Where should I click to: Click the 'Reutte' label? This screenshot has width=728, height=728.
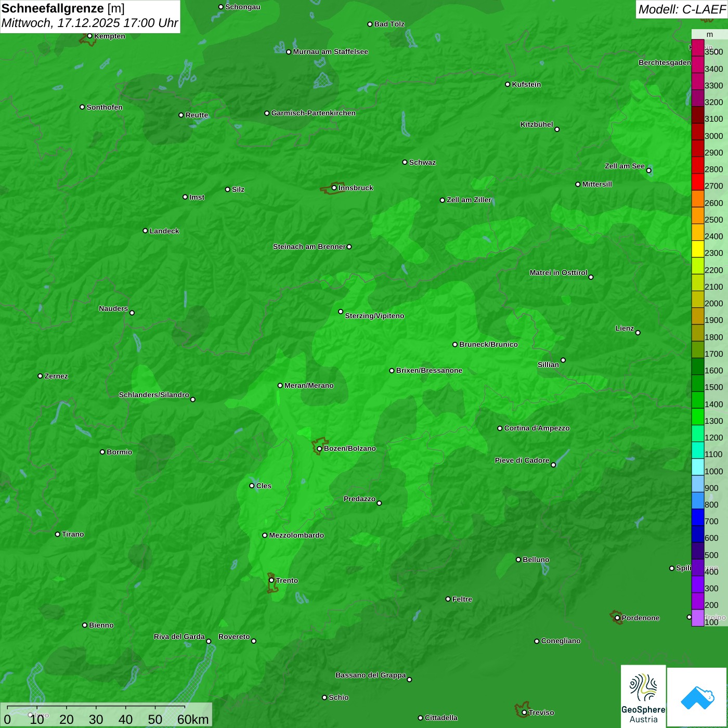tap(197, 115)
